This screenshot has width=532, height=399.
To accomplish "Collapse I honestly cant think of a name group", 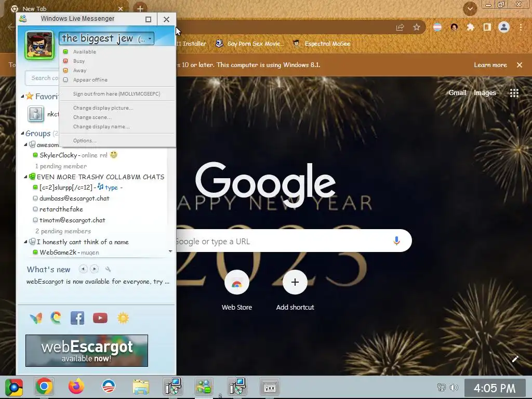I will tap(25, 242).
